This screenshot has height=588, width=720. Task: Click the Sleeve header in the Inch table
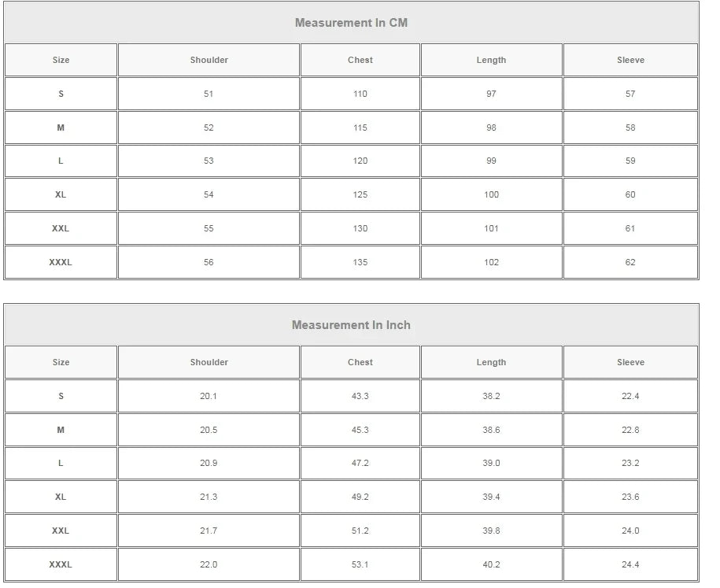[x=630, y=362]
